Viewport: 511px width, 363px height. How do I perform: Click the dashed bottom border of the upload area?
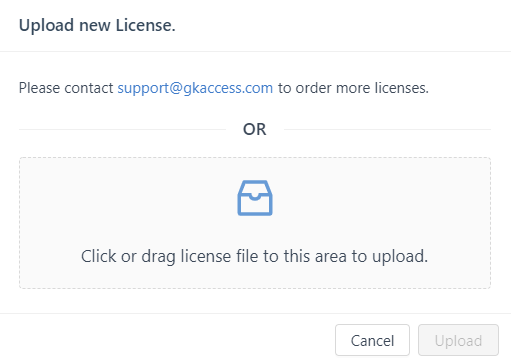pyautogui.click(x=255, y=288)
